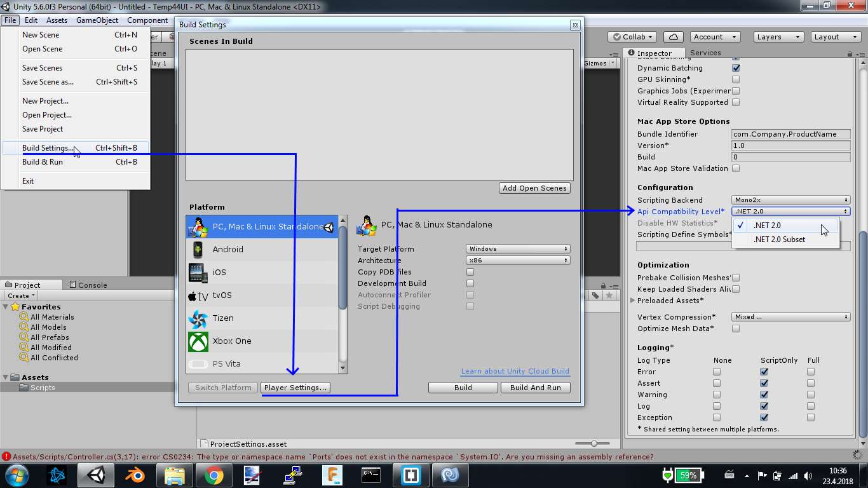Adjust the Project panel icon size slider
Viewport: 868px width, 488px height.
click(x=593, y=444)
